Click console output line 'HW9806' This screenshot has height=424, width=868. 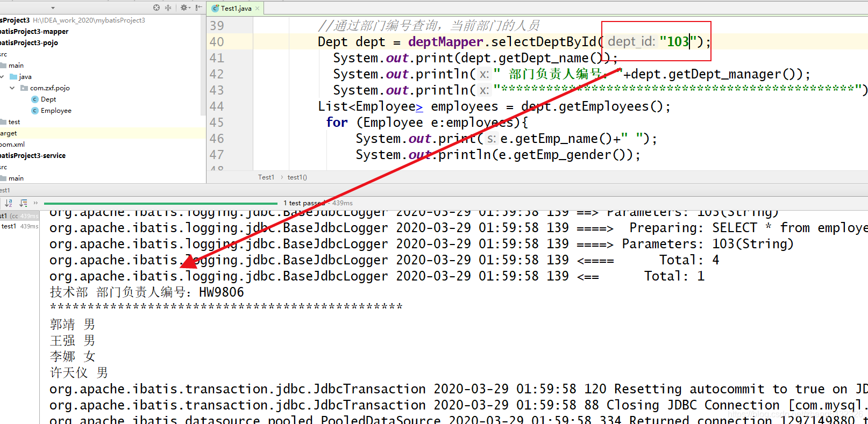[221, 292]
